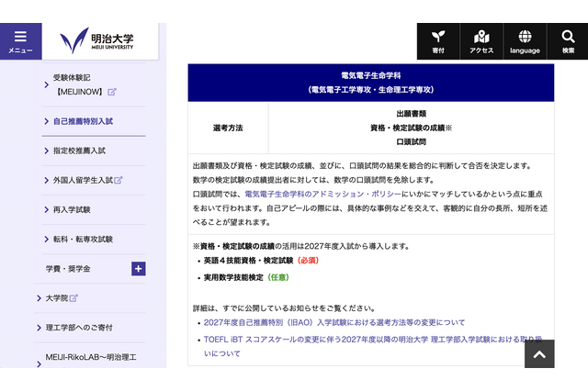
Task: Open 転科・転専攻試験 sidebar item
Action: pyautogui.click(x=94, y=239)
